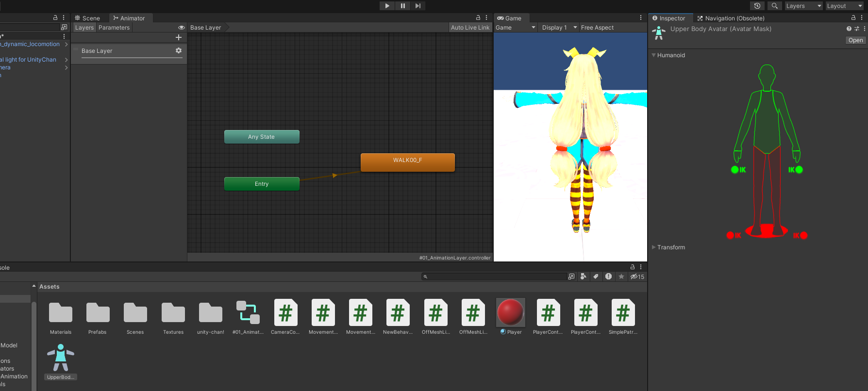The image size is (868, 391).
Task: Open the Search by Type filter icon
Action: pos(584,277)
